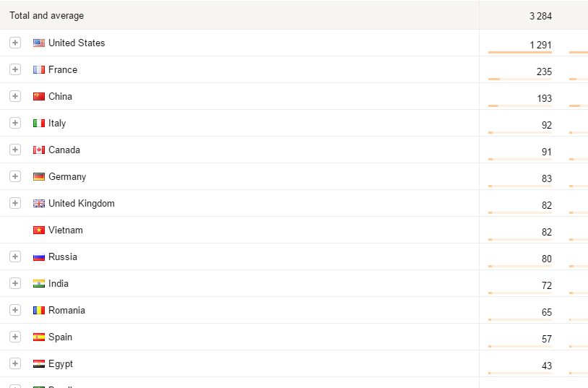Click the Romania flag icon
The image size is (588, 388).
[39, 311]
